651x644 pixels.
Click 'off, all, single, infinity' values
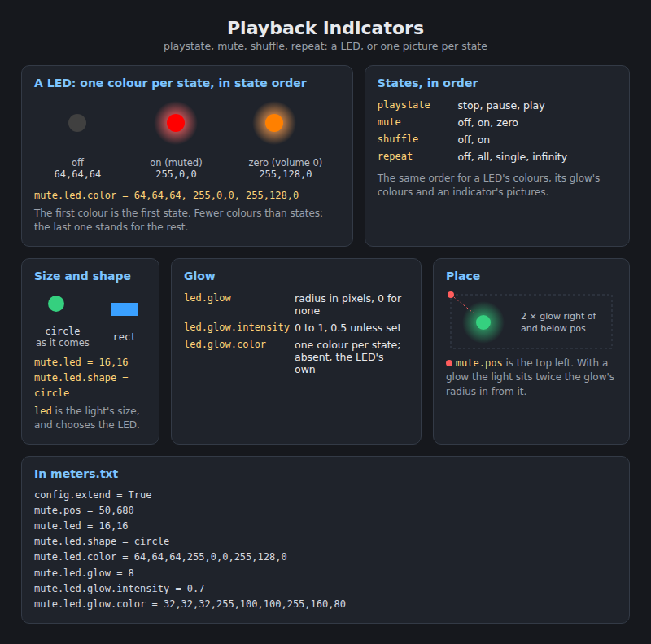pos(513,156)
